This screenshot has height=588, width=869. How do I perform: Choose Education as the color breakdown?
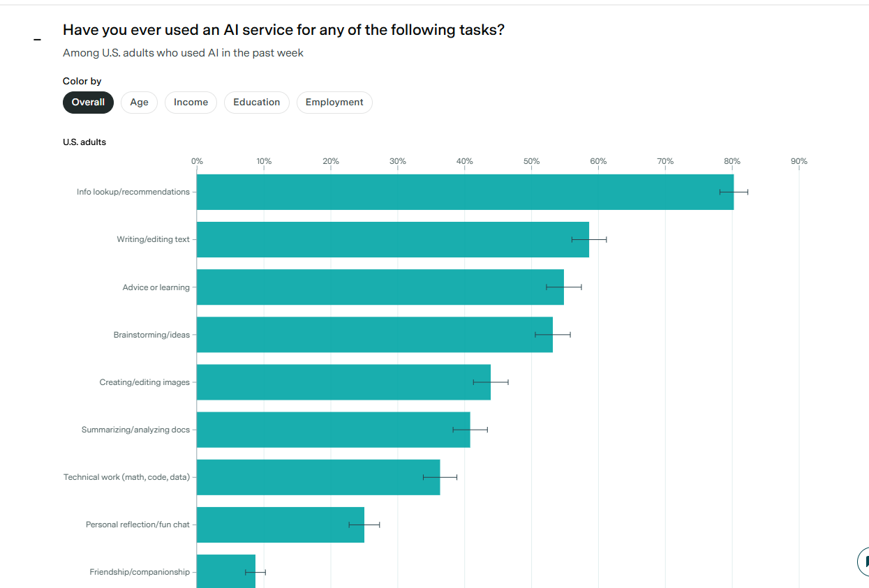click(256, 103)
